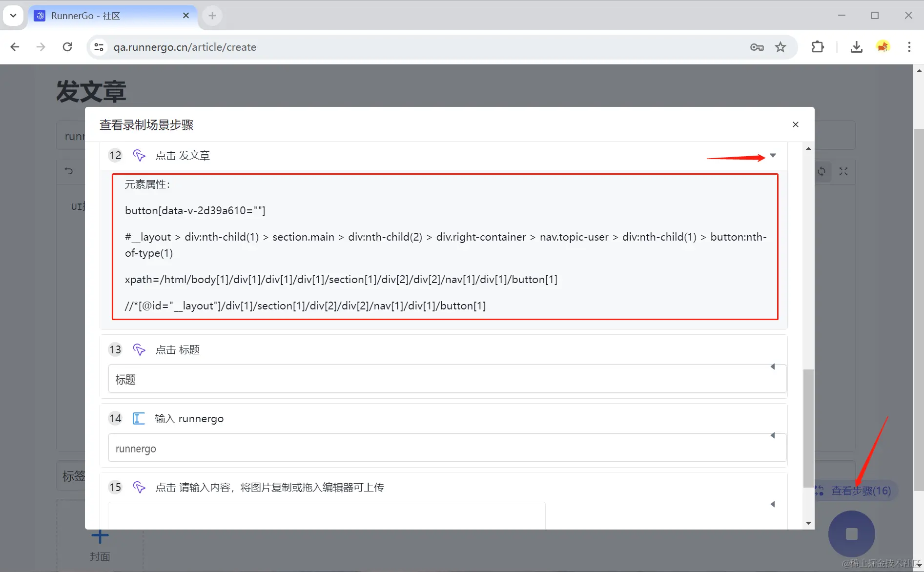Click the step 12 cursor click icon
Viewport: 924px width, 572px height.
pyautogui.click(x=139, y=156)
